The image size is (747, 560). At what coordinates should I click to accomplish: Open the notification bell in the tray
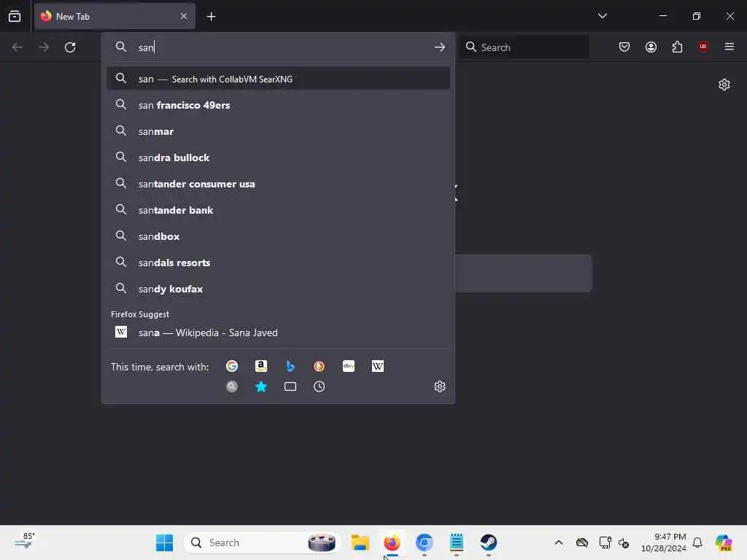[697, 542]
